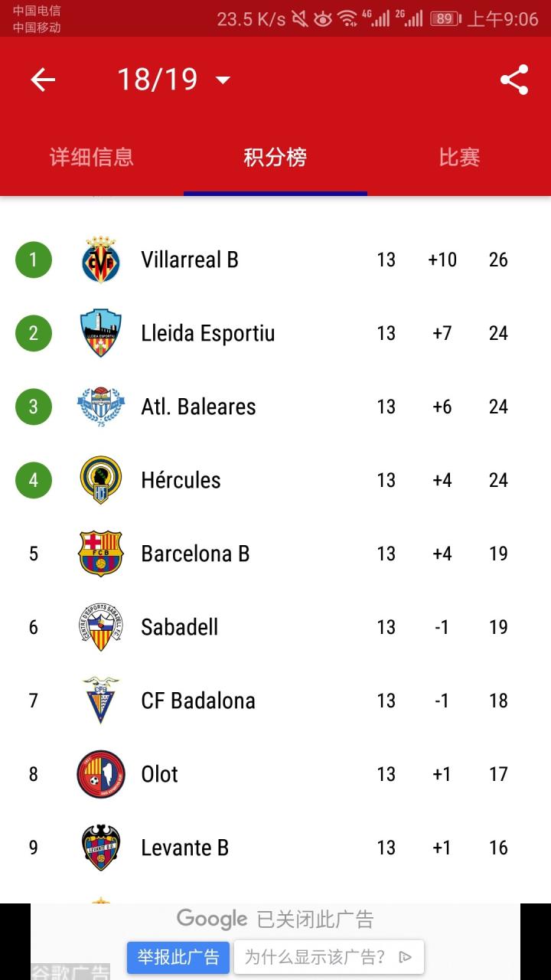Tap the CF Badalona crest icon
This screenshot has height=980, width=551.
click(101, 701)
